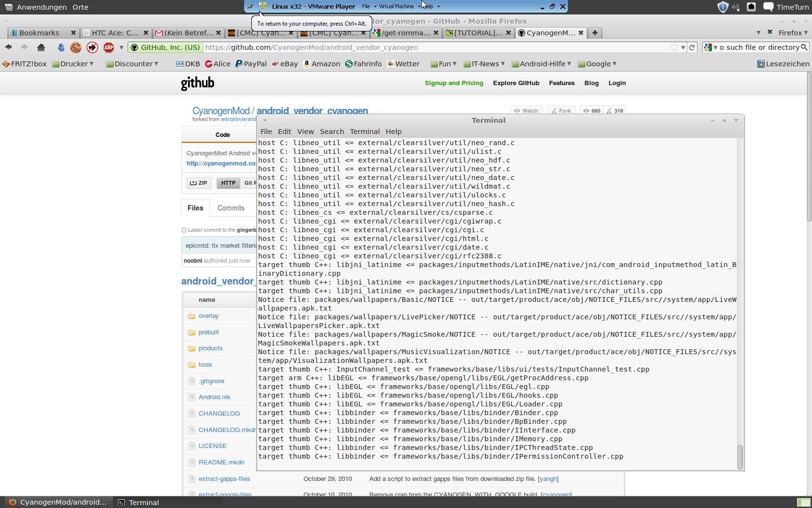Open the Drucker bookmarks folder
Viewport: 812px width, 508px height.
[x=73, y=64]
